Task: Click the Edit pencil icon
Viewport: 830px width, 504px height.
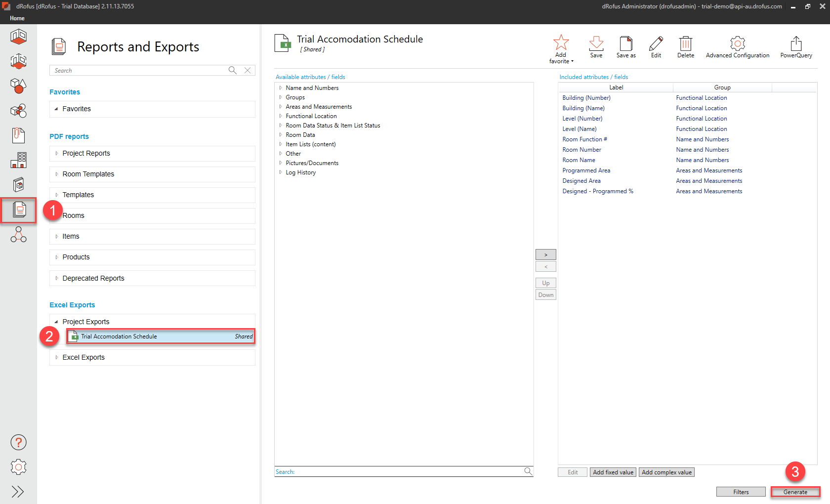Action: click(656, 44)
